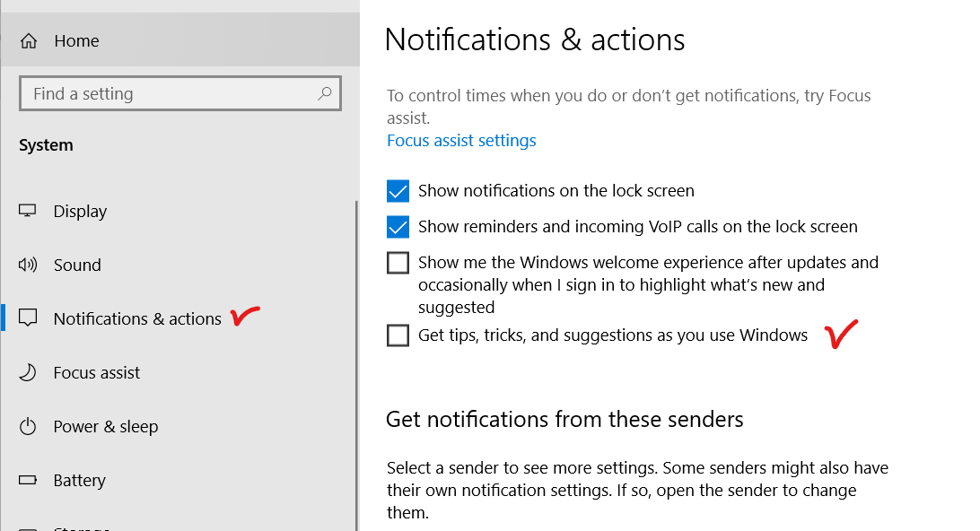Image resolution: width=980 pixels, height=531 pixels.
Task: Return to the Home label text
Action: pos(76,41)
